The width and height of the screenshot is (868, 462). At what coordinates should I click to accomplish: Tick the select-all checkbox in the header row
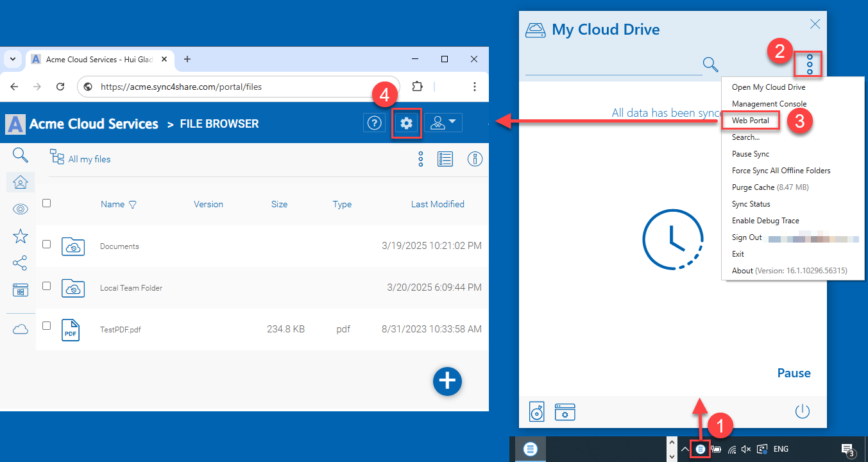point(46,203)
